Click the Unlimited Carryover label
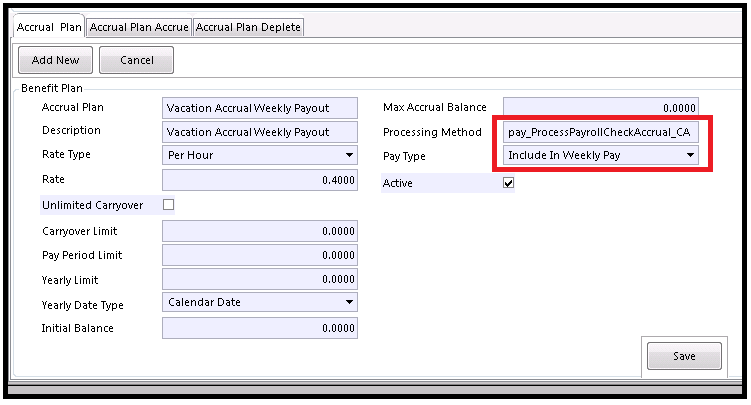This screenshot has width=751, height=405. click(92, 205)
